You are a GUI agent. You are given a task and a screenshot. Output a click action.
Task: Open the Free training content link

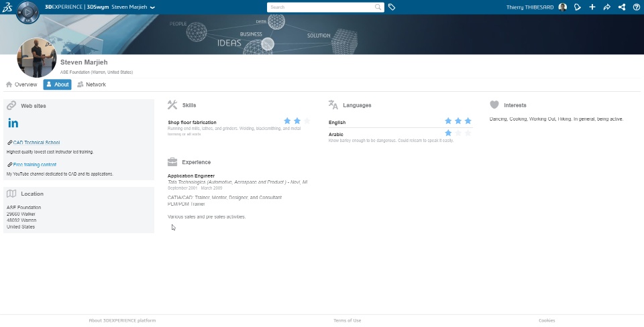tap(34, 165)
